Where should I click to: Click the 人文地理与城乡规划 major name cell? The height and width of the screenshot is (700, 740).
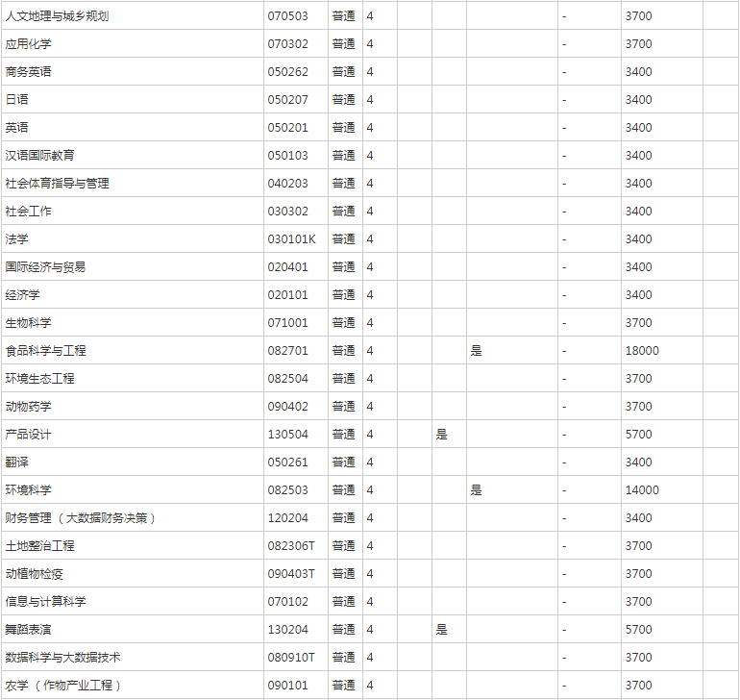click(64, 16)
